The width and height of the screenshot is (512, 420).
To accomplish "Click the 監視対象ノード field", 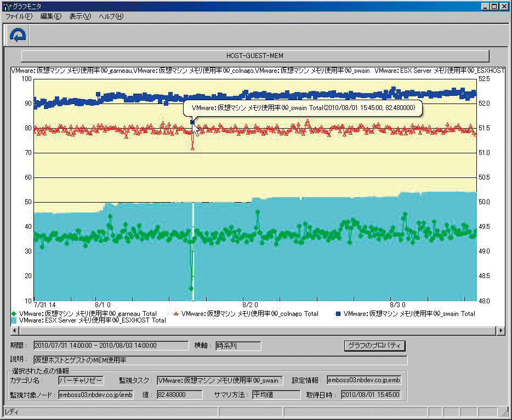I will tap(96, 395).
